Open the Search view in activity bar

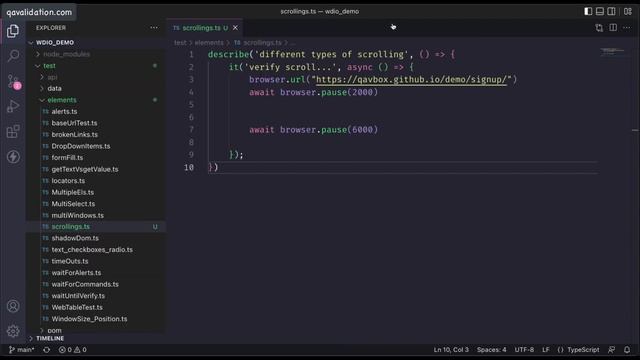pyautogui.click(x=13, y=56)
